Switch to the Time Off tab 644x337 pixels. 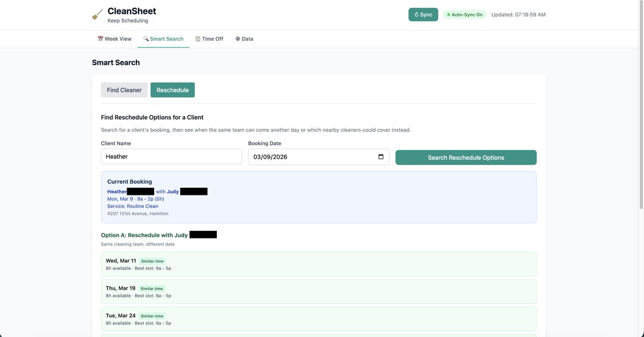point(209,39)
